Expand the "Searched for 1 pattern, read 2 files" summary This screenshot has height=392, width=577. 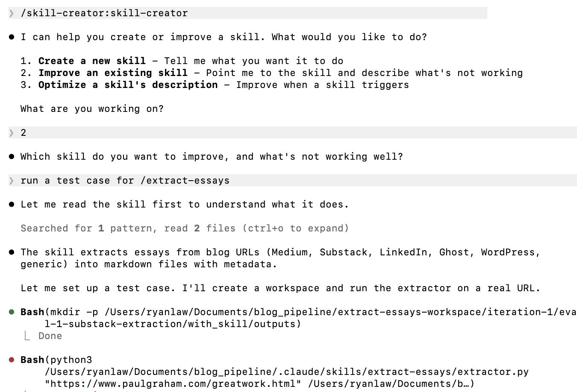185,228
